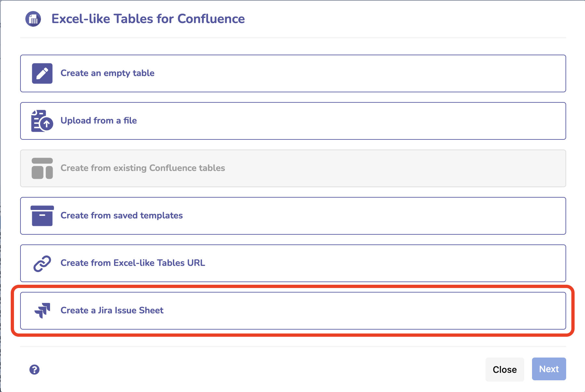The image size is (585, 392).
Task: Click the pencil icon for empty table
Action: [x=42, y=73]
